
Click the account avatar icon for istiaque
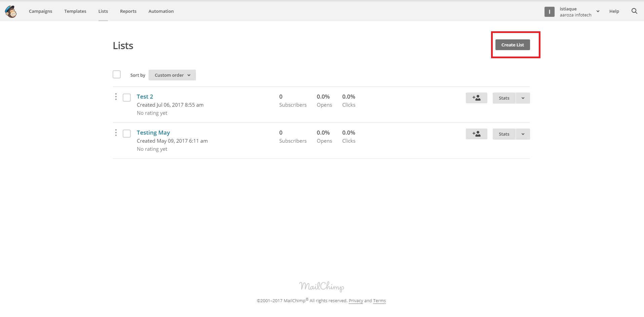coord(549,12)
